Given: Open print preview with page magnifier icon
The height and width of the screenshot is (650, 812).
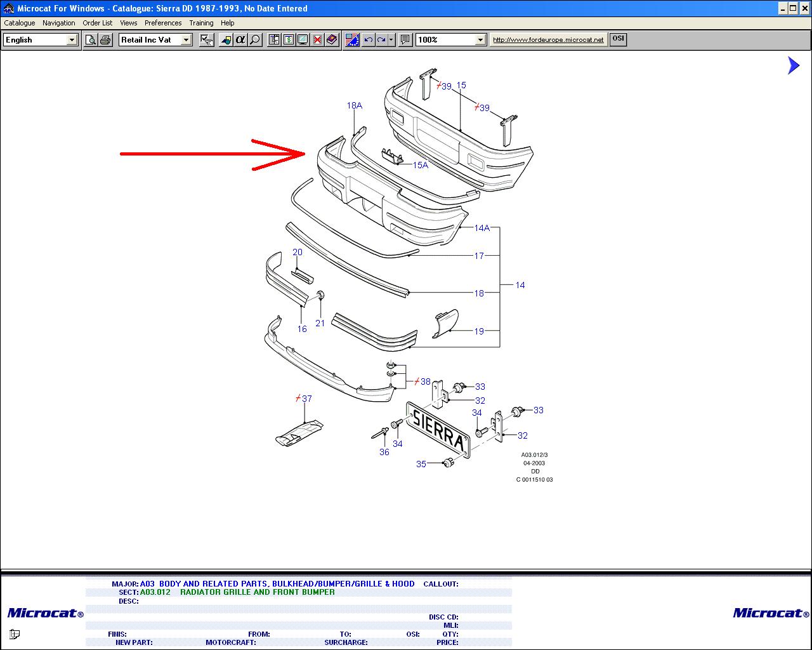Looking at the screenshot, I should 91,40.
